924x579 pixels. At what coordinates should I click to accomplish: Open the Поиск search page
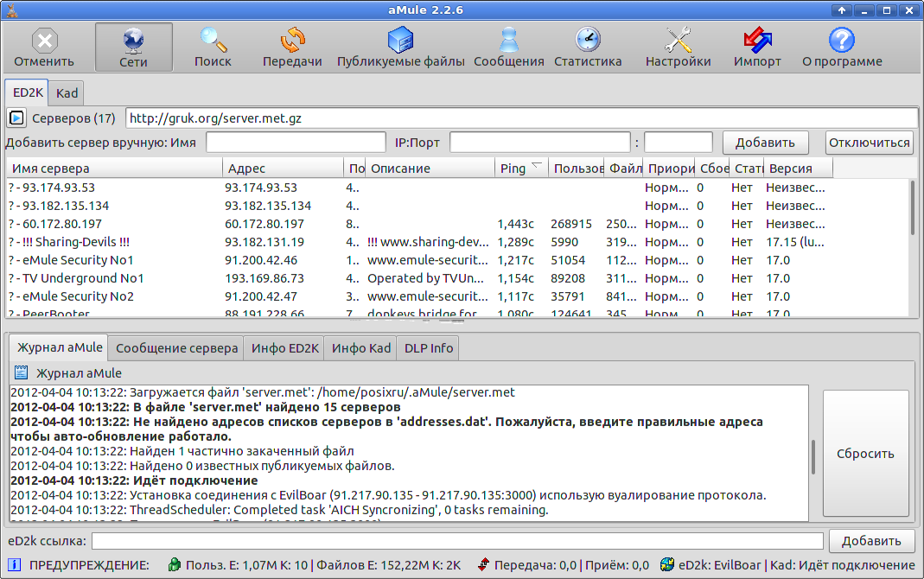coord(213,48)
